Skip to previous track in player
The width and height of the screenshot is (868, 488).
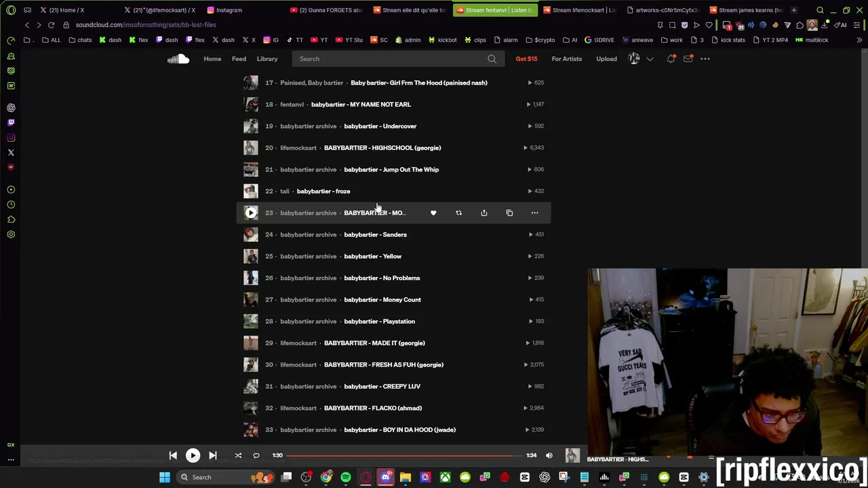tap(173, 455)
